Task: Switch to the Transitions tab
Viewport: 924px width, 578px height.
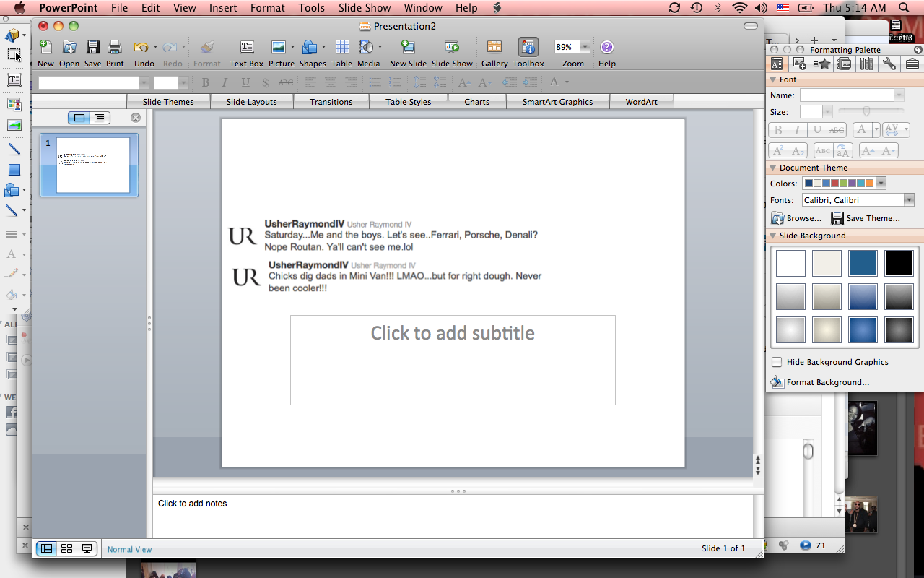Action: pyautogui.click(x=331, y=102)
